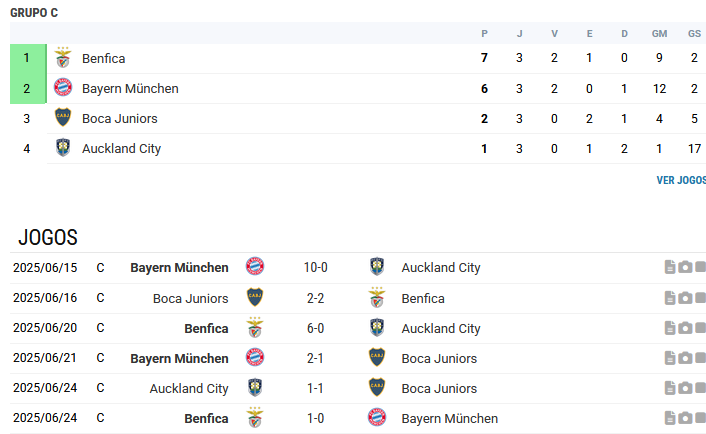Open camera icon for Benfica 6-0 Auckland City
Viewport: 706px width, 434px height.
pyautogui.click(x=685, y=328)
